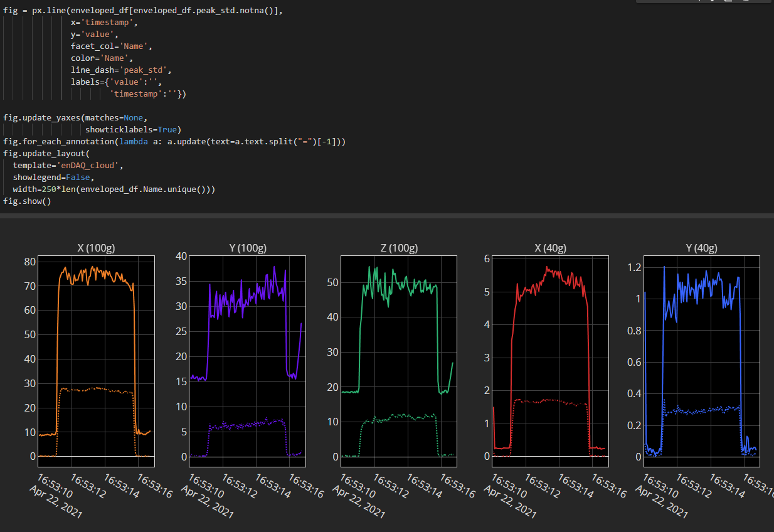The height and width of the screenshot is (532, 774).
Task: Click the fig.for_each_annotation code line
Action: [x=174, y=142]
